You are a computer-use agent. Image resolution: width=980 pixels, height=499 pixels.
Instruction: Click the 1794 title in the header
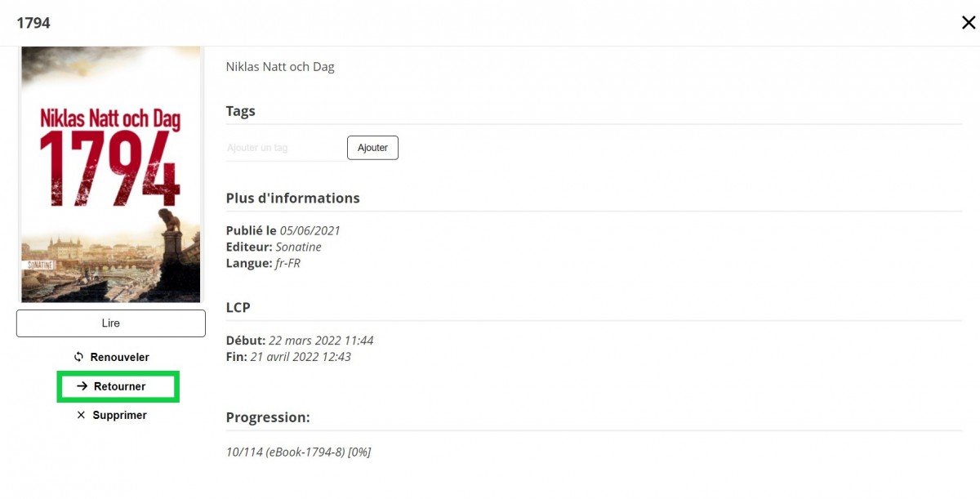coord(33,23)
